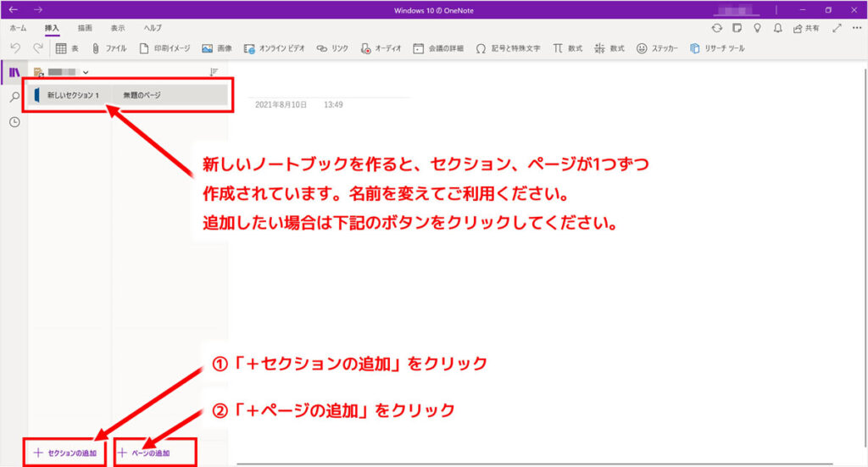The image size is (868, 467).
Task: Open the more options ellipsis menu
Action: [854, 28]
